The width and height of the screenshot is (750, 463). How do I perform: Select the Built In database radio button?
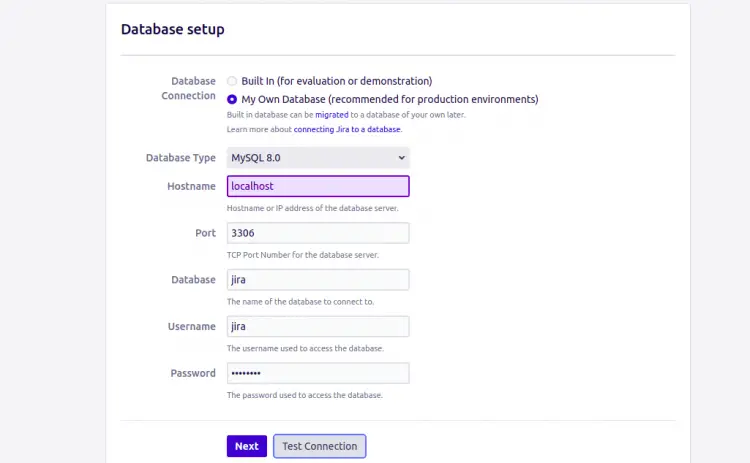[232, 81]
